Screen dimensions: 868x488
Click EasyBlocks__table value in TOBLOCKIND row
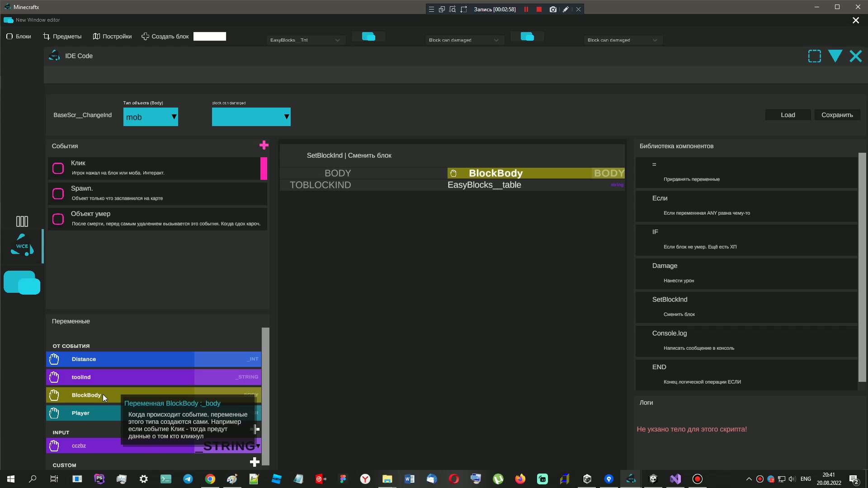pos(484,185)
